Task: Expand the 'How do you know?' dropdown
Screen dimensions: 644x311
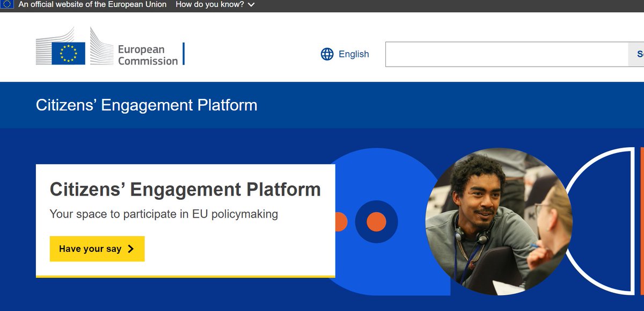Action: point(215,5)
